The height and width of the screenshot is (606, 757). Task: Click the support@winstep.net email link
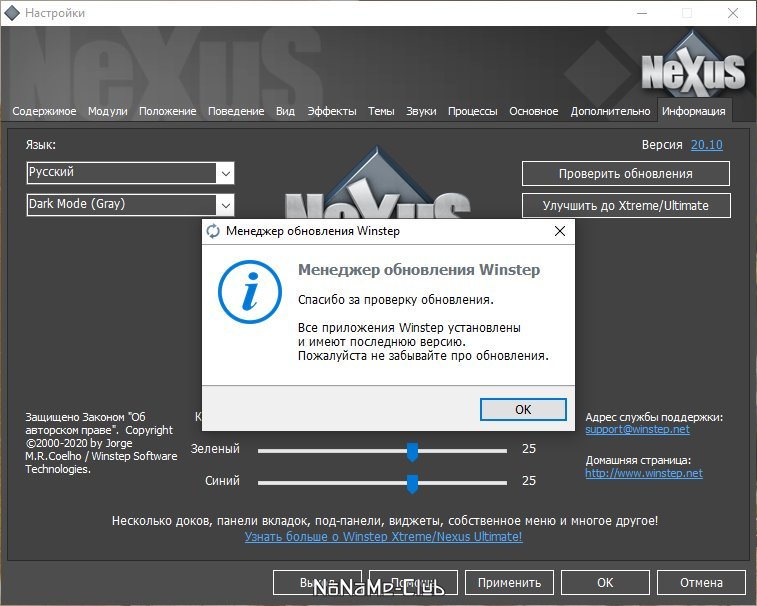[637, 429]
